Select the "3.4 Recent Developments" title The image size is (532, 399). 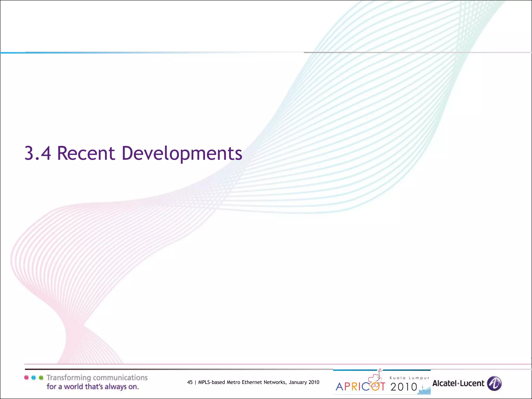point(133,153)
